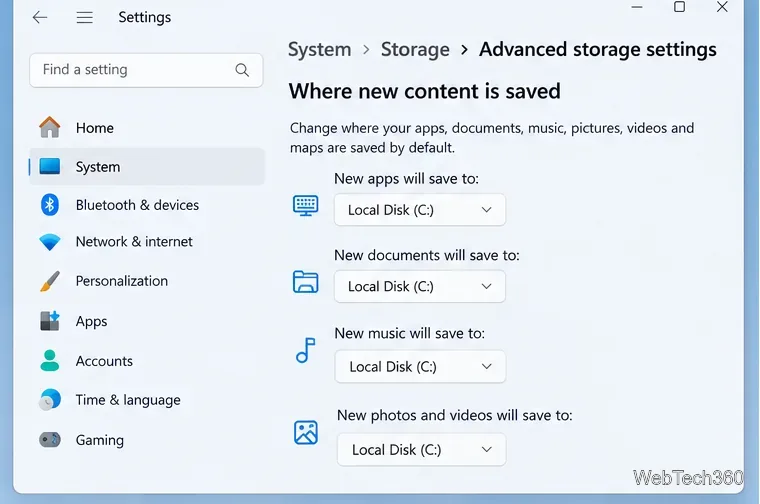
Task: Minimize the Settings window
Action: [x=637, y=7]
